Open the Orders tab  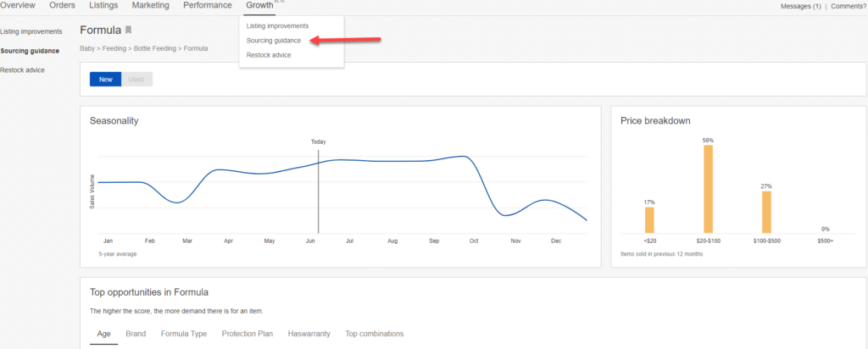(63, 6)
